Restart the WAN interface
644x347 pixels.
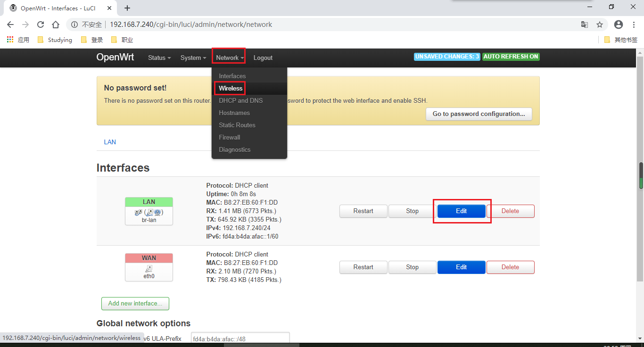click(x=363, y=267)
